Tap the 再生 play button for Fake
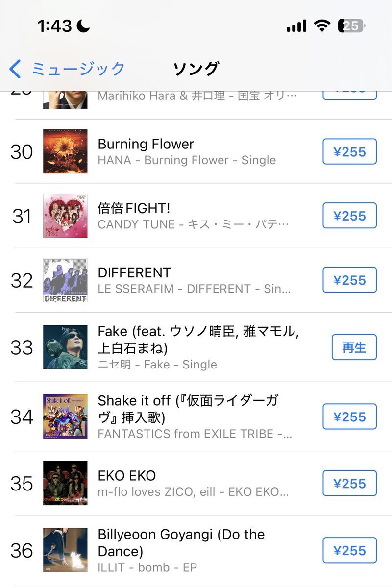Image resolution: width=392 pixels, height=588 pixels. tap(354, 347)
